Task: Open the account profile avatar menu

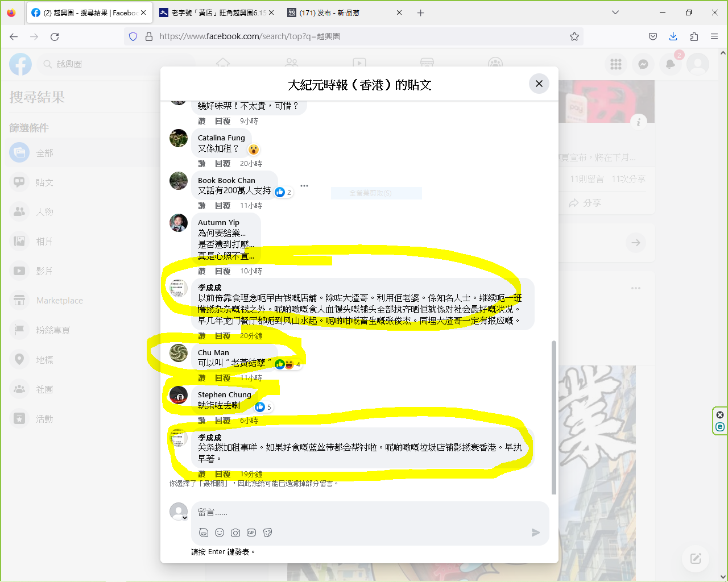Action: tap(698, 64)
